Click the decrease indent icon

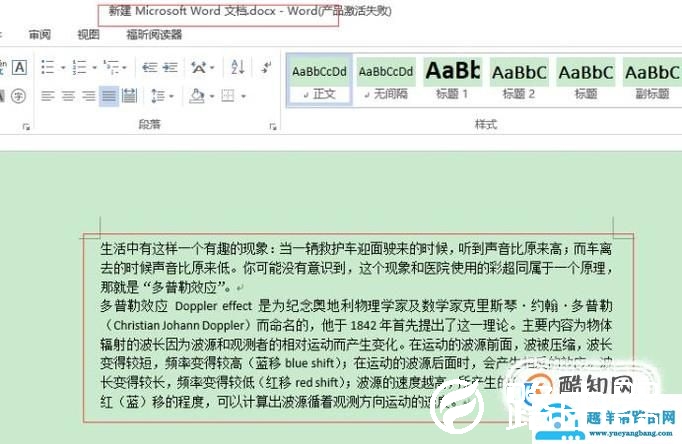pyautogui.click(x=150, y=67)
